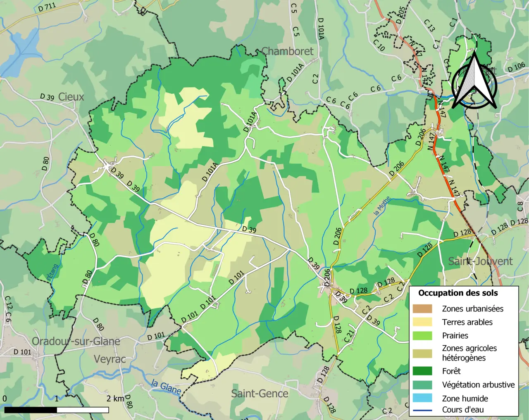Click the Veyrac commune label
The height and width of the screenshot is (420, 529).
pyautogui.click(x=110, y=359)
